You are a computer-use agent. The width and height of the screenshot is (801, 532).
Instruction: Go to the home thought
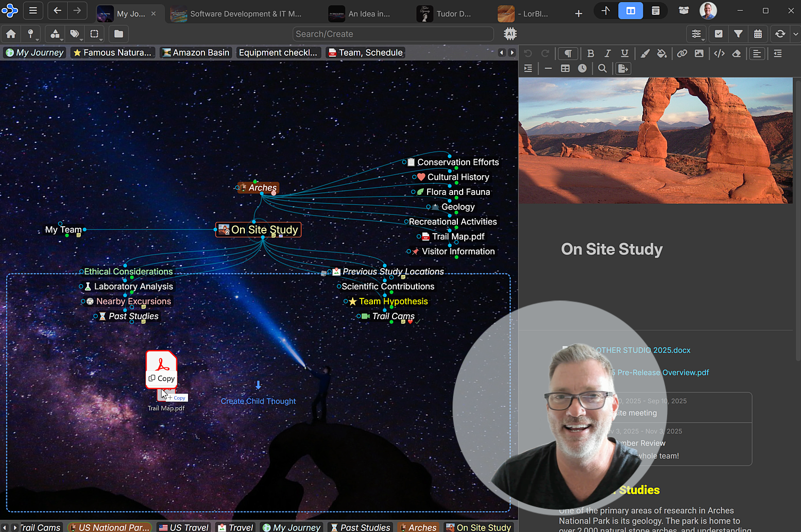point(11,34)
